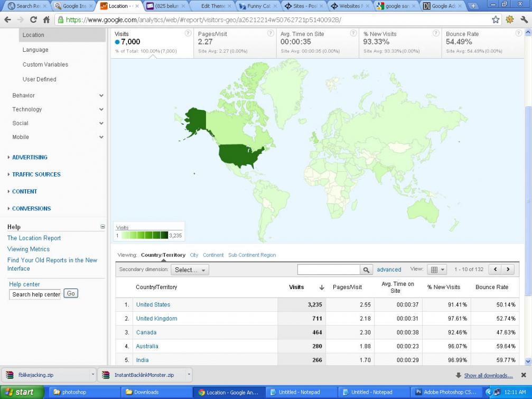Viewport: 532px width, 399px height.
Task: Open the Chrome wrench menu
Action: pyautogui.click(x=524, y=20)
